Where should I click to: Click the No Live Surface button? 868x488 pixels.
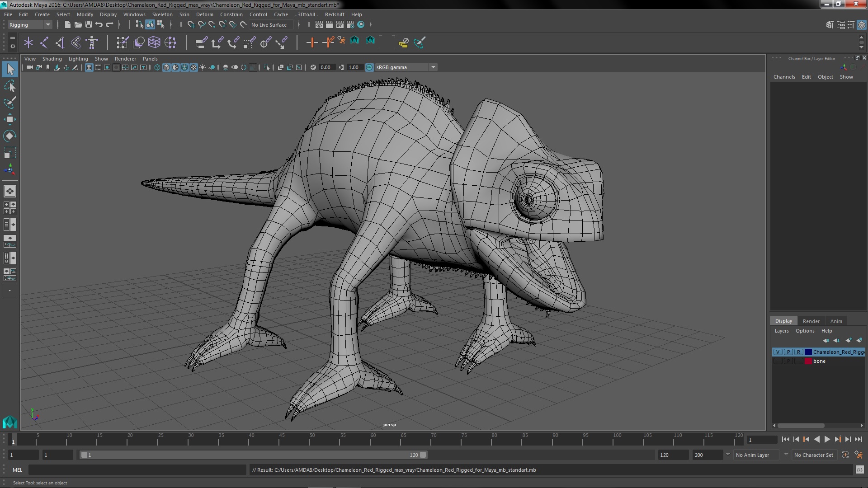tap(269, 25)
